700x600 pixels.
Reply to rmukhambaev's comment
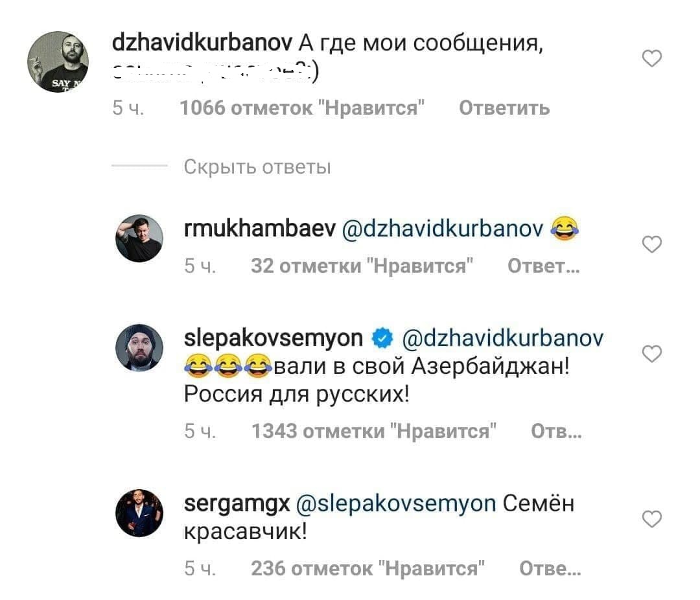pos(544,266)
